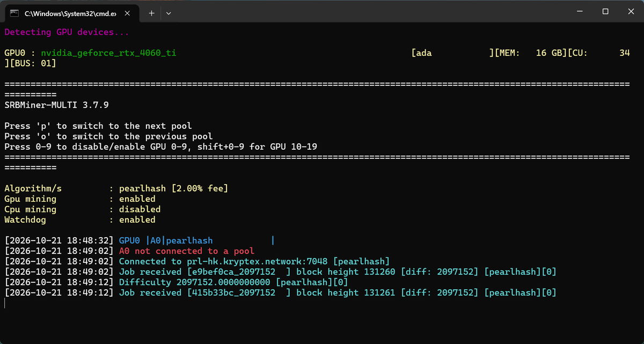
Task: Minimize the terminal window
Action: click(579, 11)
